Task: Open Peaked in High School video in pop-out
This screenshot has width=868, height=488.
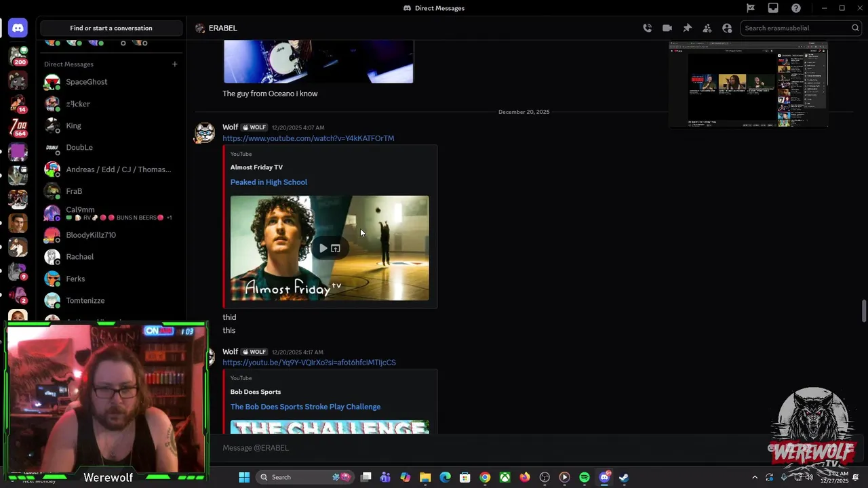Action: tap(336, 248)
